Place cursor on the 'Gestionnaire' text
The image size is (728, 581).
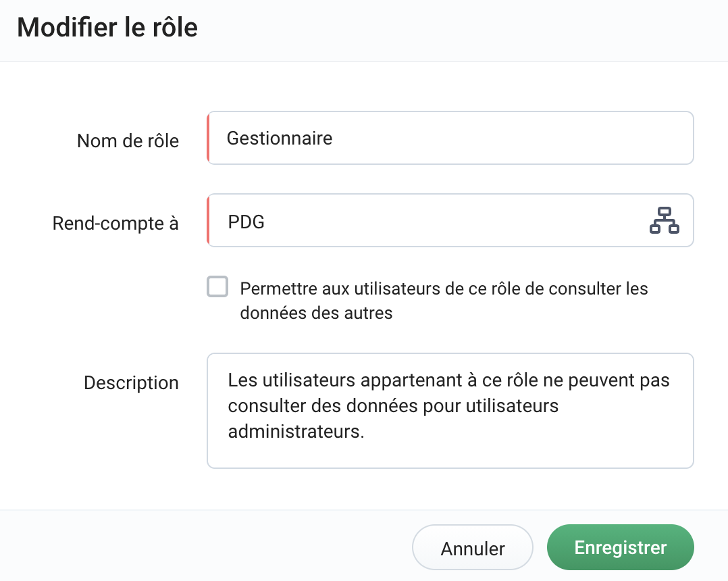[x=280, y=138]
